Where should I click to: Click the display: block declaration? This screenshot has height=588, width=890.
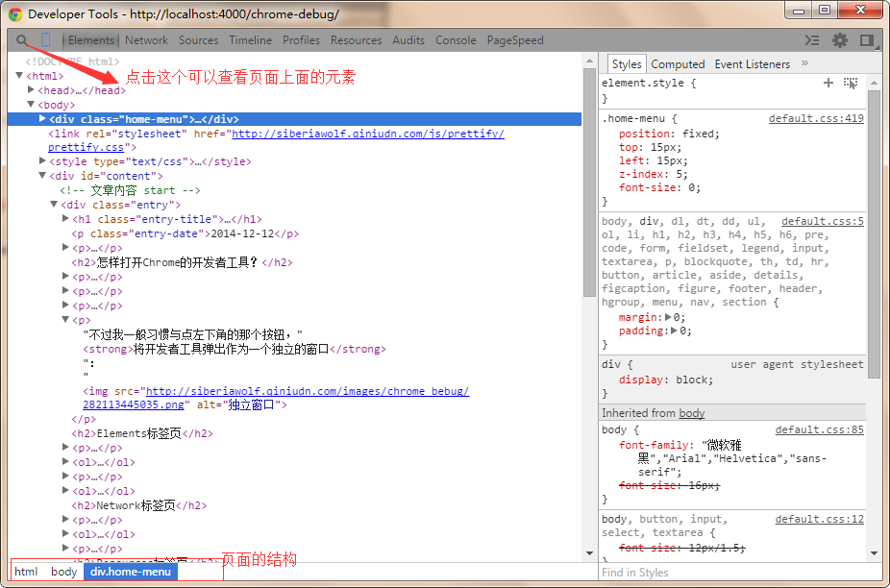pos(666,380)
